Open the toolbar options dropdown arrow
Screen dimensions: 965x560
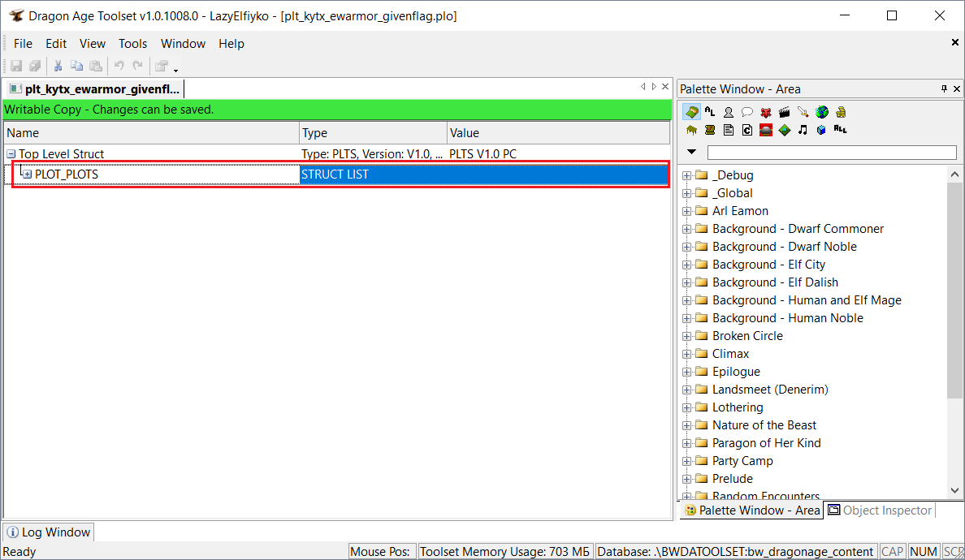coord(175,70)
